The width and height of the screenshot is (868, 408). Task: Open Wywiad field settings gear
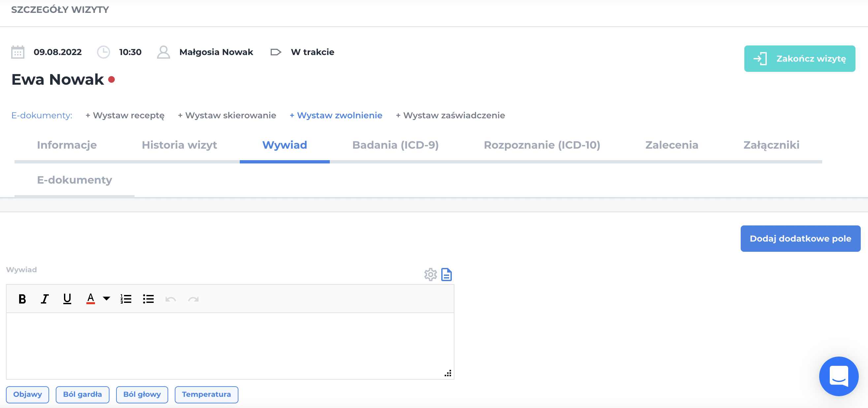pos(430,275)
